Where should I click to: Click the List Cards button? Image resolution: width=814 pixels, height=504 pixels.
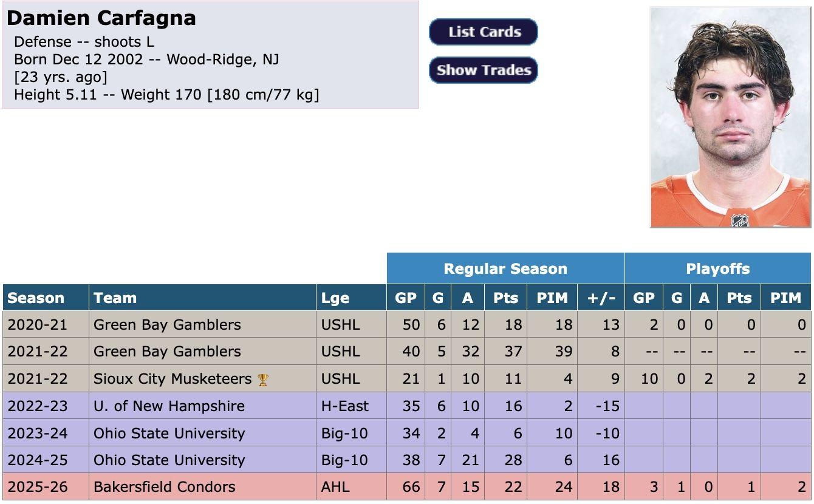tap(484, 32)
